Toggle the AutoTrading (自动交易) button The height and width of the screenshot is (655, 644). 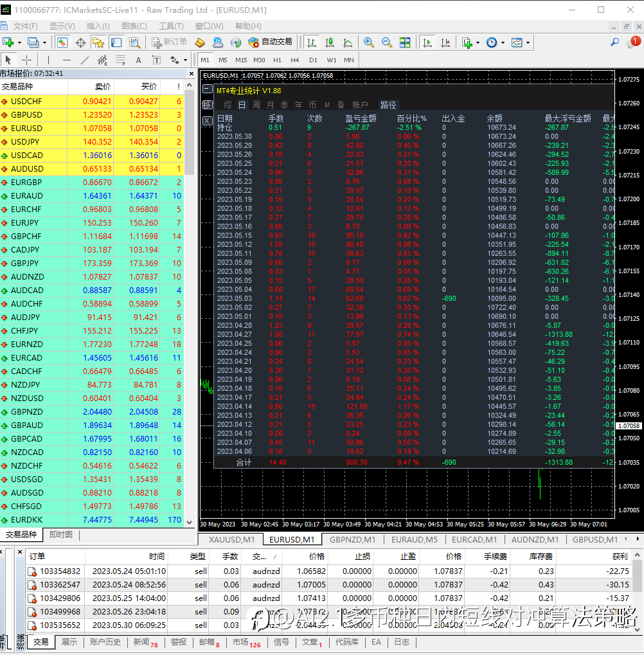click(x=271, y=42)
